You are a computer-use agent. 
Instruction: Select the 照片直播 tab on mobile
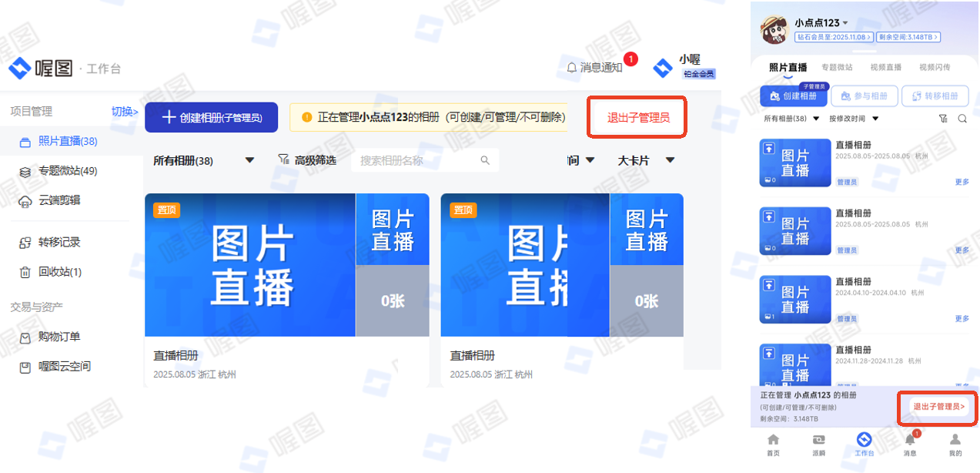tap(788, 67)
